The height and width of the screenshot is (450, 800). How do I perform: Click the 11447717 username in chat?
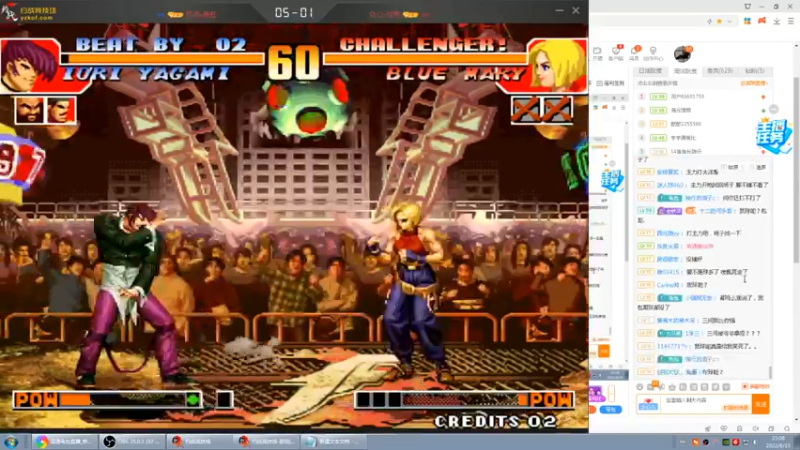pyautogui.click(x=672, y=346)
